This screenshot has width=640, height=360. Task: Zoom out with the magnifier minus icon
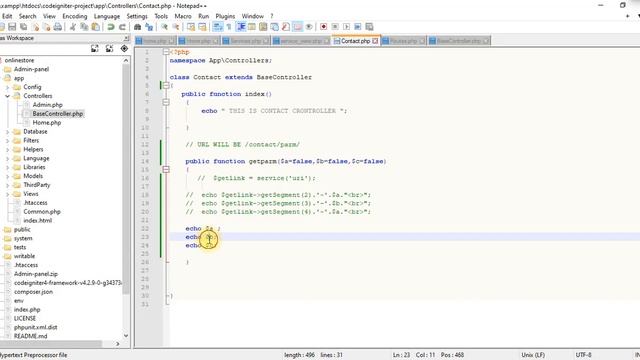click(x=176, y=27)
